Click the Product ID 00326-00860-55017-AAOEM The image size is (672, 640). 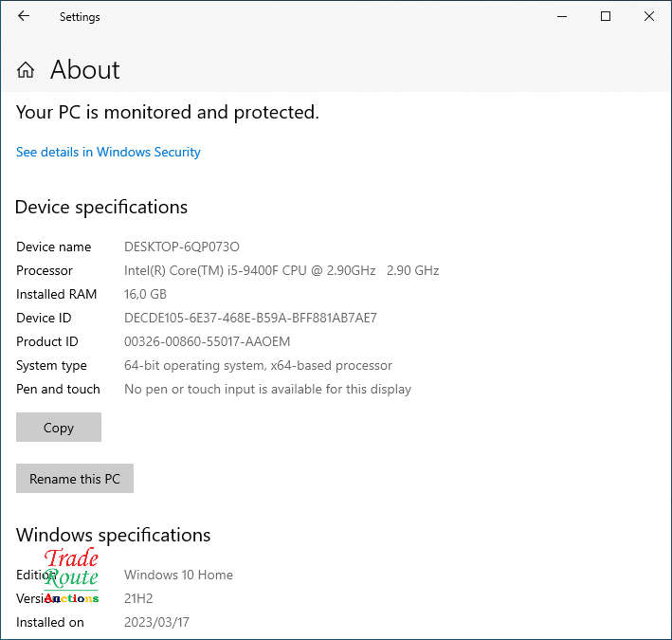(x=207, y=341)
